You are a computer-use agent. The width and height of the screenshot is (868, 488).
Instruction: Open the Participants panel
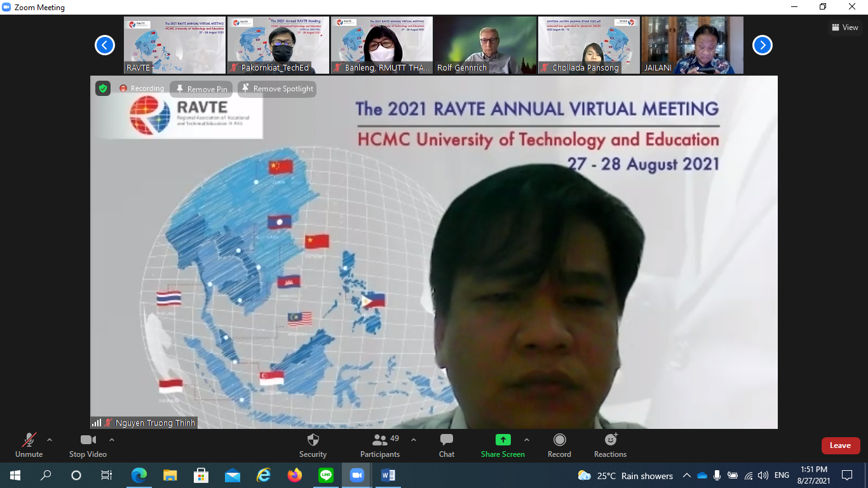(x=380, y=445)
